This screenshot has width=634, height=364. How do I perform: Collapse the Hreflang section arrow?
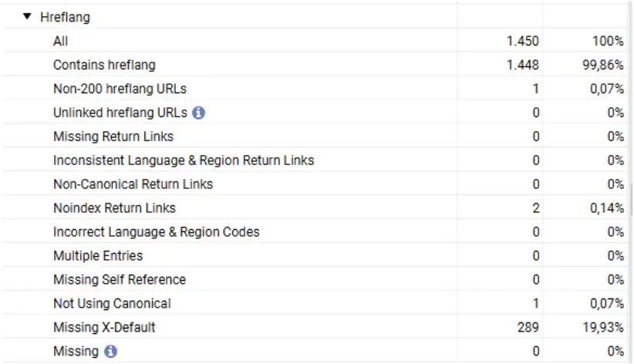tap(28, 15)
